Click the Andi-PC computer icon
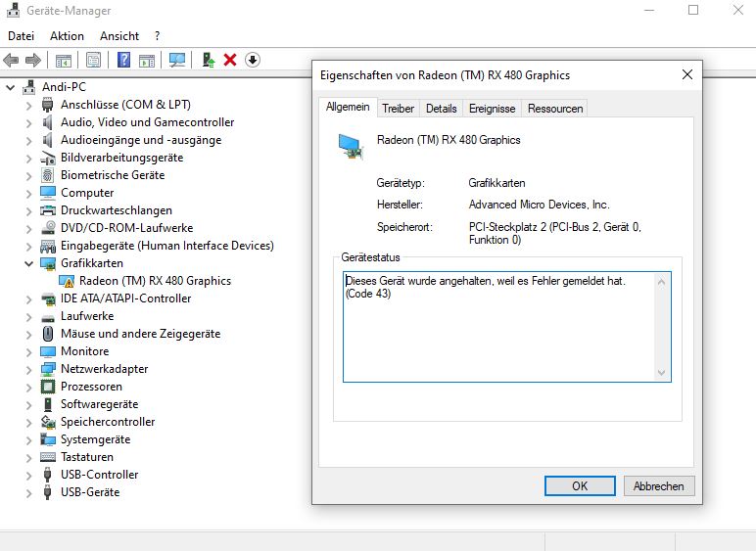Viewport: 756px width, 551px height. [x=29, y=87]
